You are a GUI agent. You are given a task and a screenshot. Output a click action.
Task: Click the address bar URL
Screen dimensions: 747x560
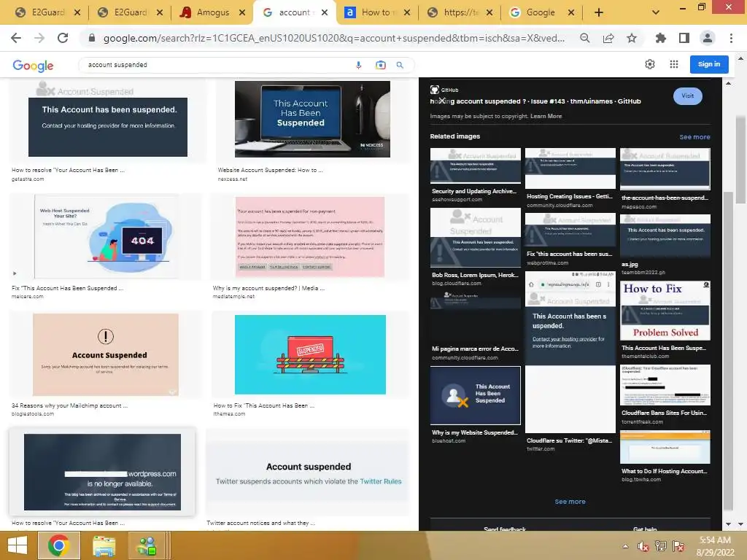point(334,38)
